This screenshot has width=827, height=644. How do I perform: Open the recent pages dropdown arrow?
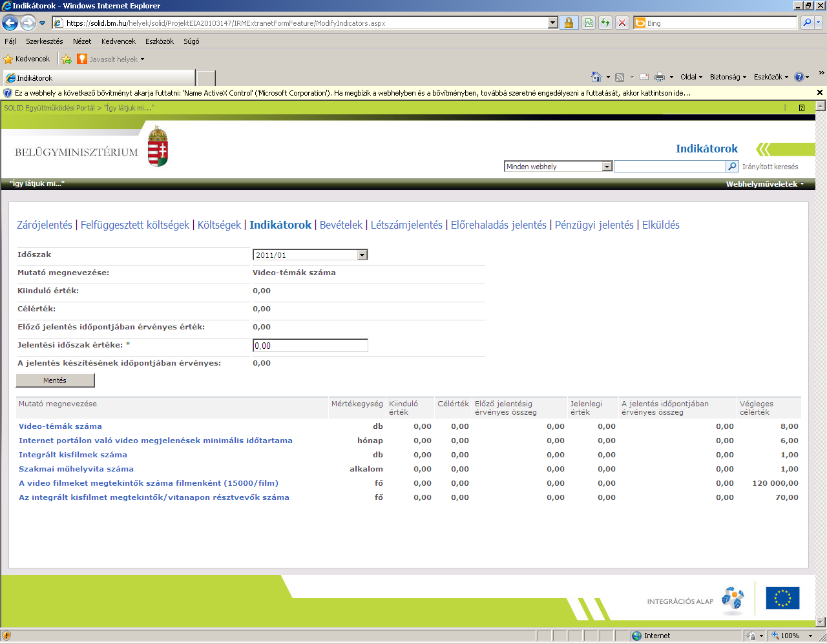point(43,23)
